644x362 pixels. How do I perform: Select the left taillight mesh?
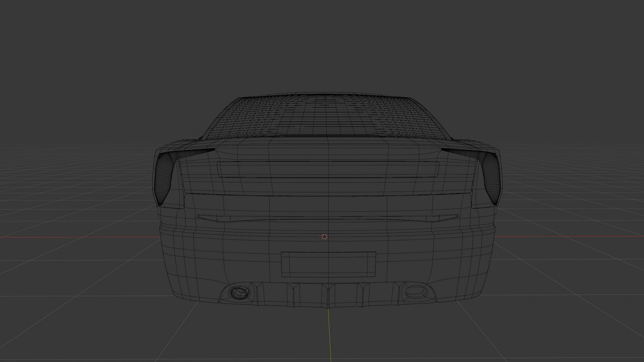(x=164, y=178)
